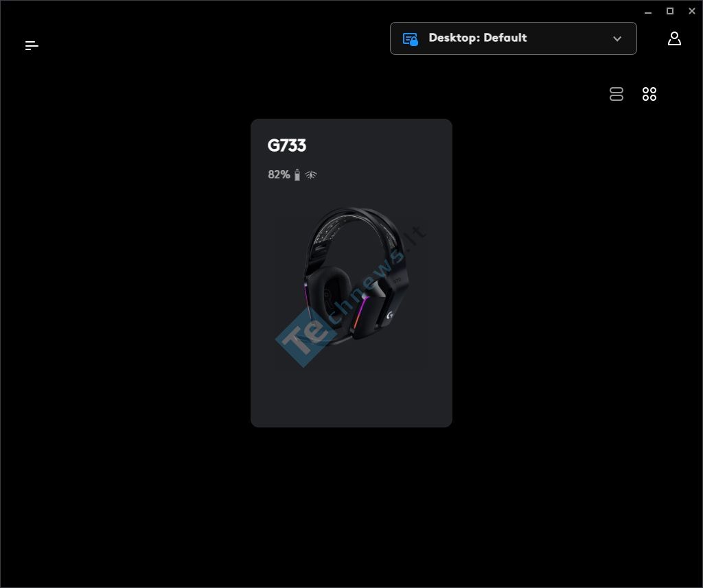Expand the profile dropdown chevron

[x=617, y=38]
